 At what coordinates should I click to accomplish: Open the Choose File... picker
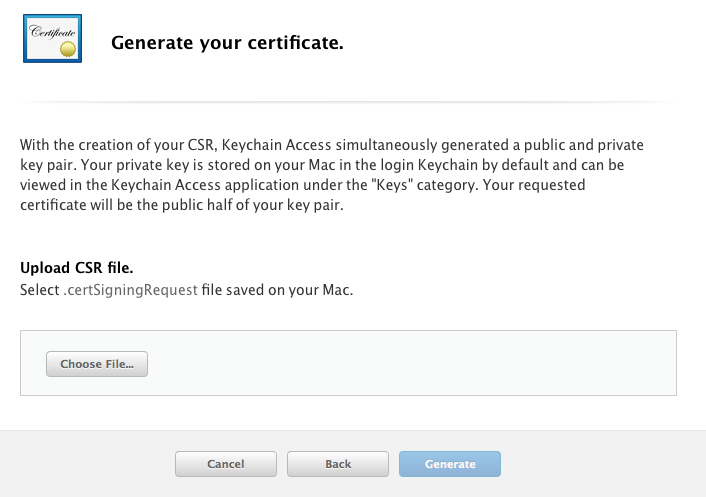coord(97,364)
